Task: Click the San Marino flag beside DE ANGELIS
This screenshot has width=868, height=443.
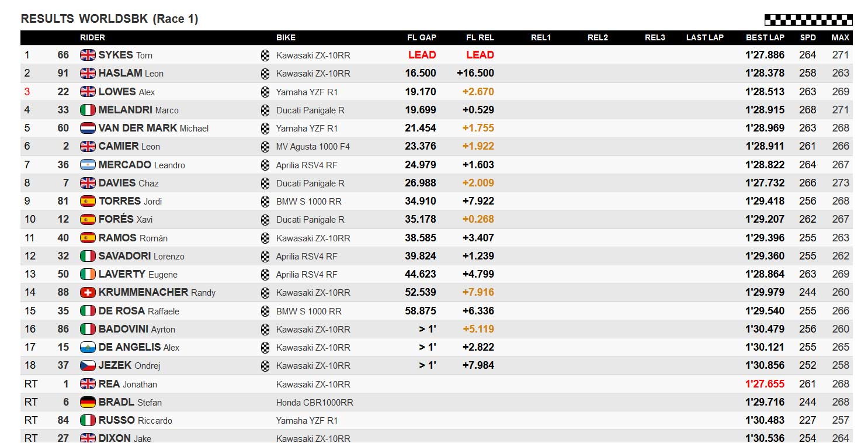Action: (88, 347)
